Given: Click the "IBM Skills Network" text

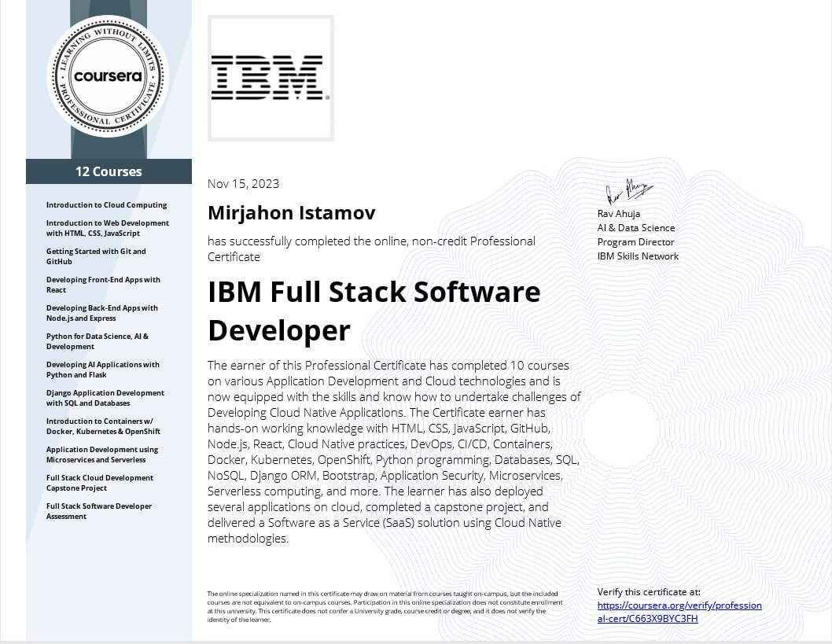Looking at the screenshot, I should tap(638, 256).
